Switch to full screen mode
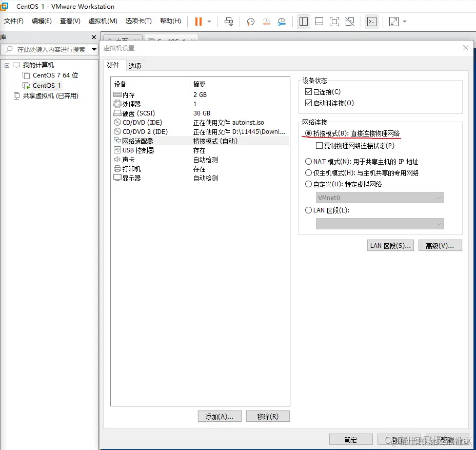Viewport: 476px width, 450px height. [334, 21]
